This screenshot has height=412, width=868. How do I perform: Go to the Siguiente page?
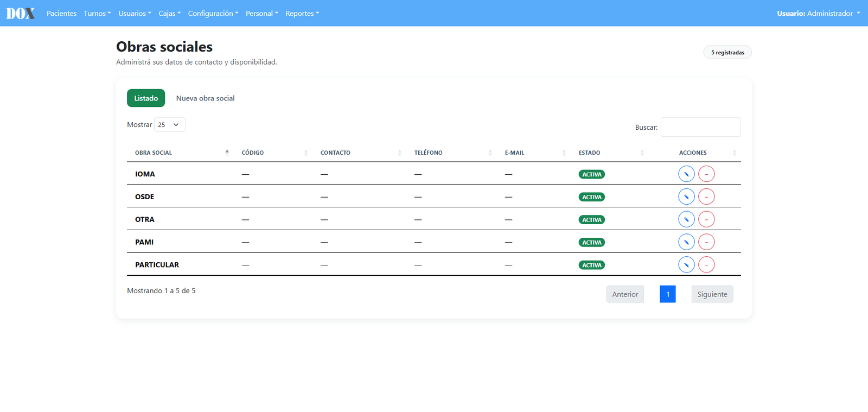(x=712, y=294)
